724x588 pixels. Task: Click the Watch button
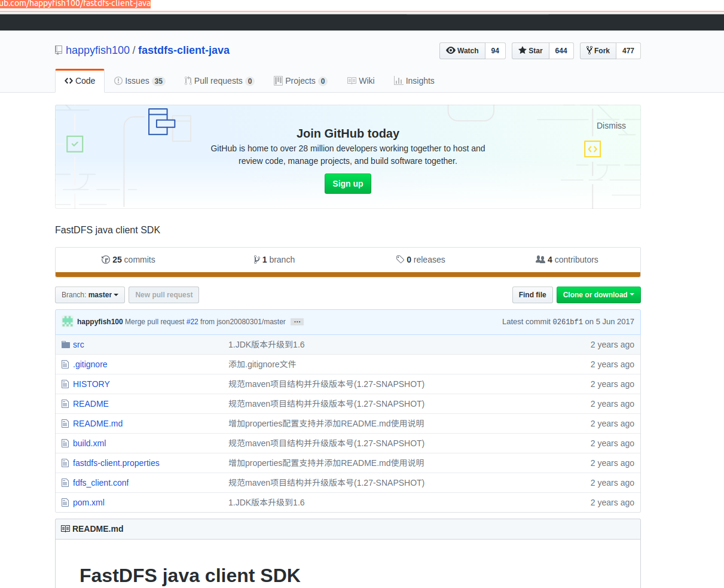[x=462, y=51]
